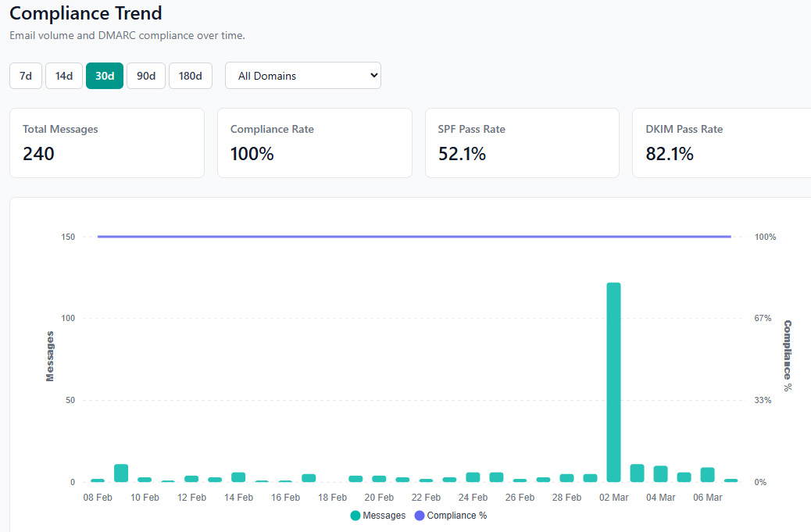Select the 7d time range button

coord(25,76)
